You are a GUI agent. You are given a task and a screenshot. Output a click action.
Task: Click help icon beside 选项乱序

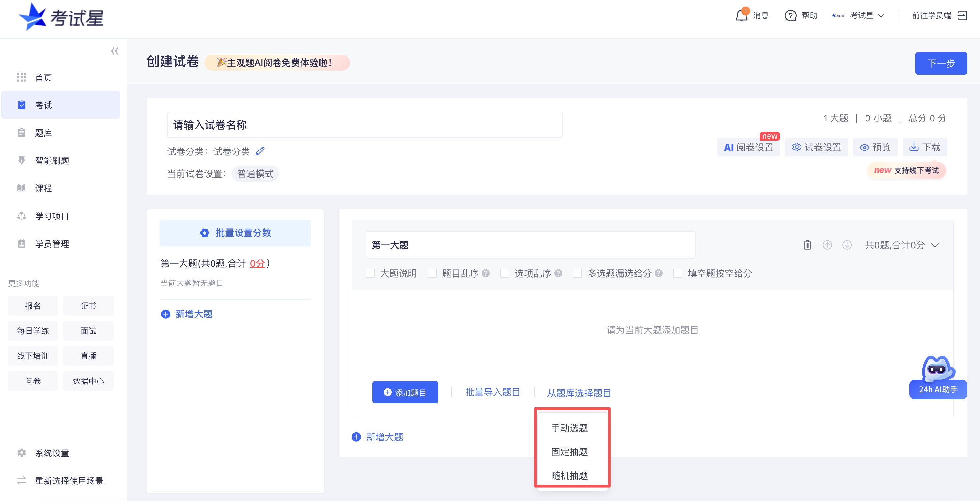tap(558, 273)
